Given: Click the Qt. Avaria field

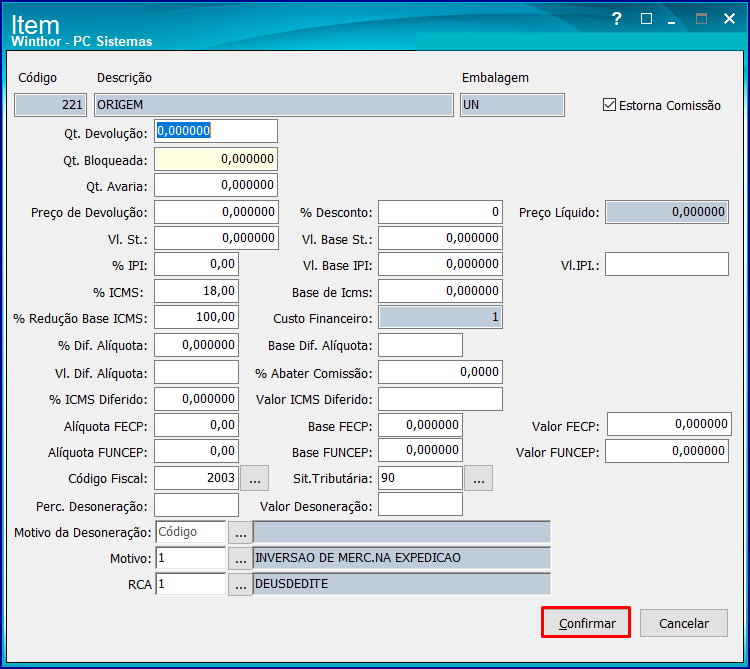Looking at the screenshot, I should (216, 185).
